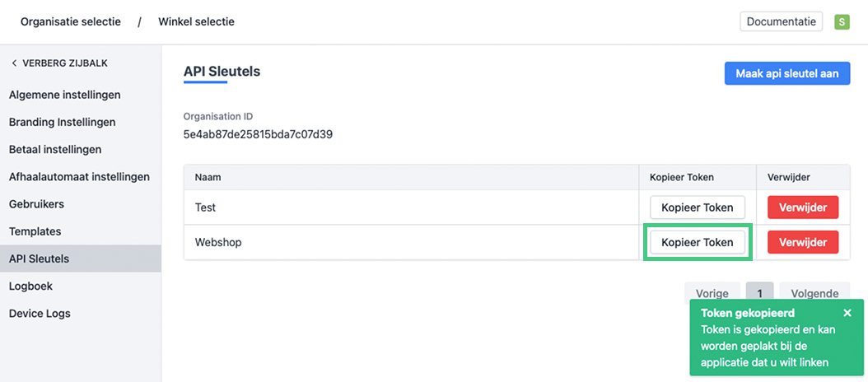Select Afhaalautomaat instellingen in sidebar
Image resolution: width=868 pixels, height=382 pixels.
point(79,177)
